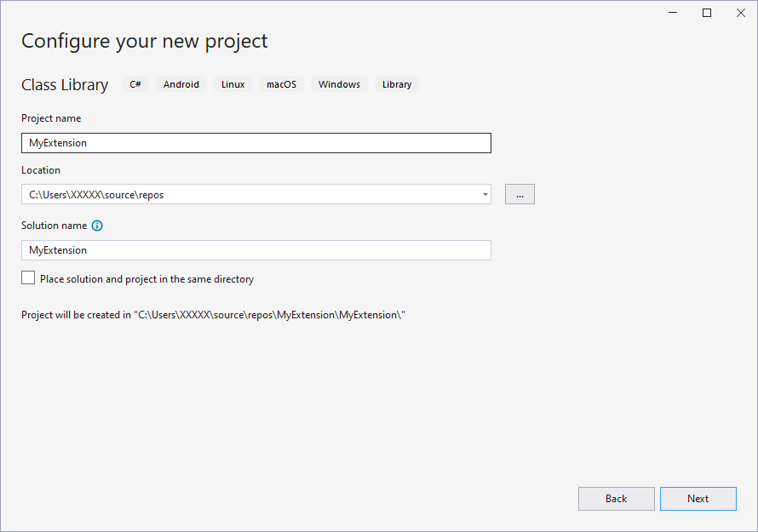The image size is (758, 532).
Task: Browse for location with the ellipsis button
Action: pos(520,194)
